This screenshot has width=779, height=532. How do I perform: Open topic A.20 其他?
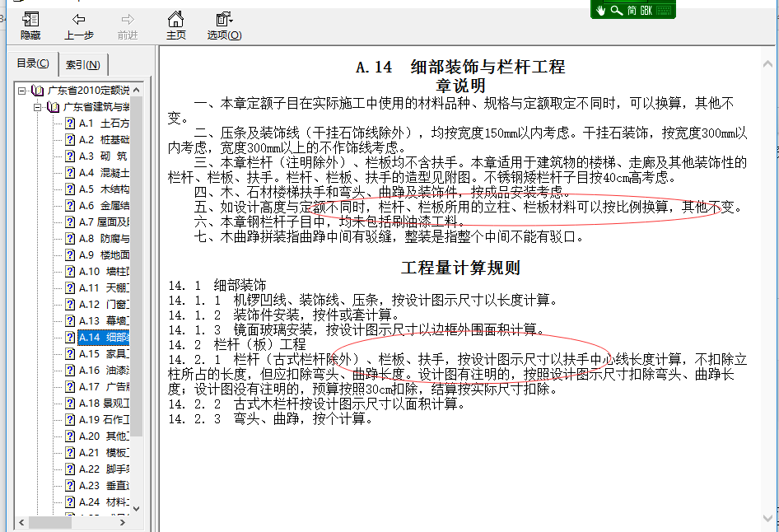[104, 436]
